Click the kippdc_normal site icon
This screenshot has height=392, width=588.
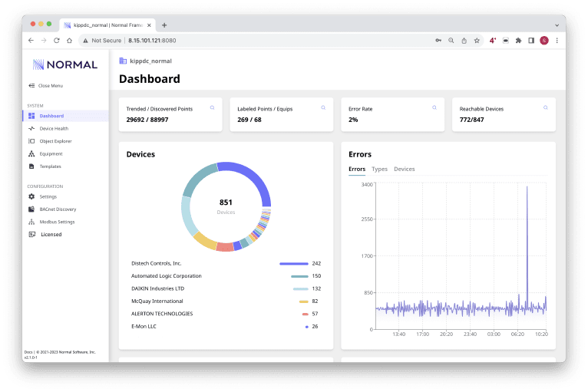pos(123,61)
